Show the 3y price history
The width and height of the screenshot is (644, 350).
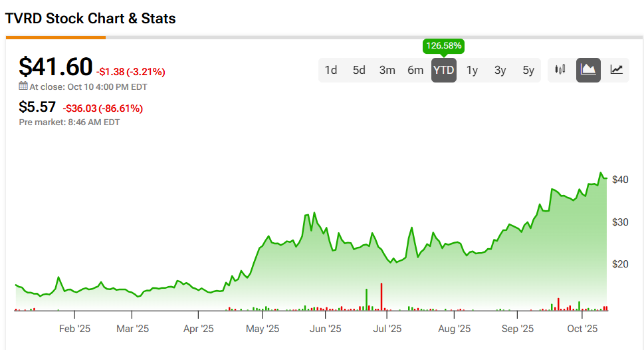click(x=500, y=71)
